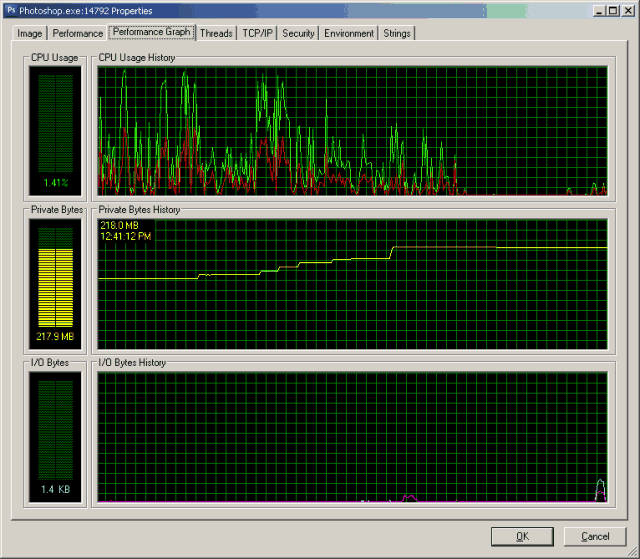The width and height of the screenshot is (640, 559).
Task: Click the 217.9 MB value
Action: pos(55,337)
